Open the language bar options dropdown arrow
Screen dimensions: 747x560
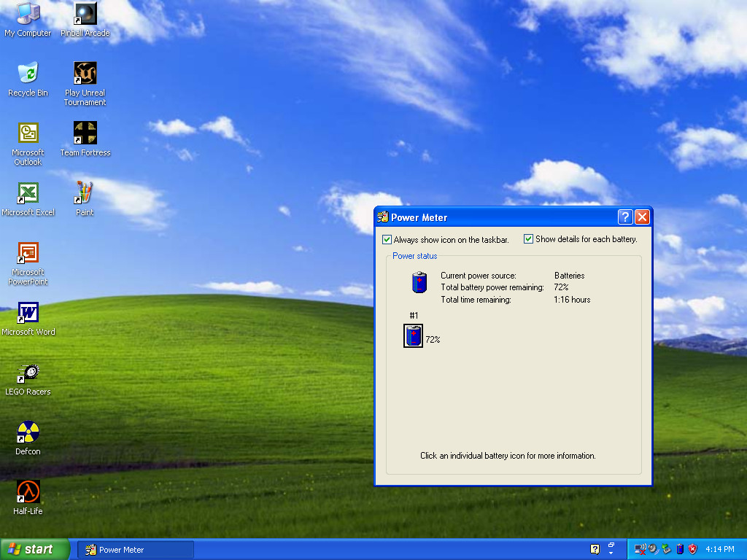click(x=611, y=553)
